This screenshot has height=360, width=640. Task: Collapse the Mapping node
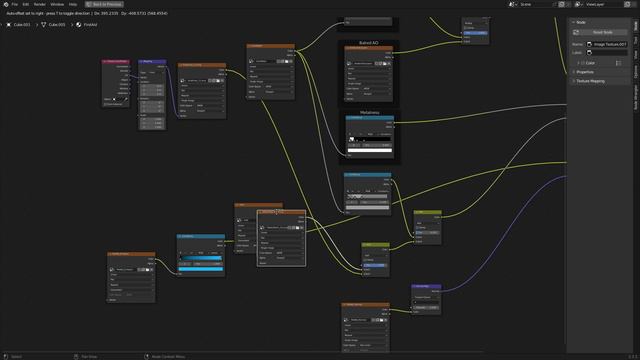pos(140,62)
